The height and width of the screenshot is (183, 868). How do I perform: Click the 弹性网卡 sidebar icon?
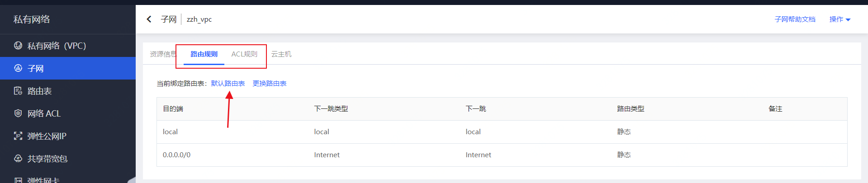[18, 180]
